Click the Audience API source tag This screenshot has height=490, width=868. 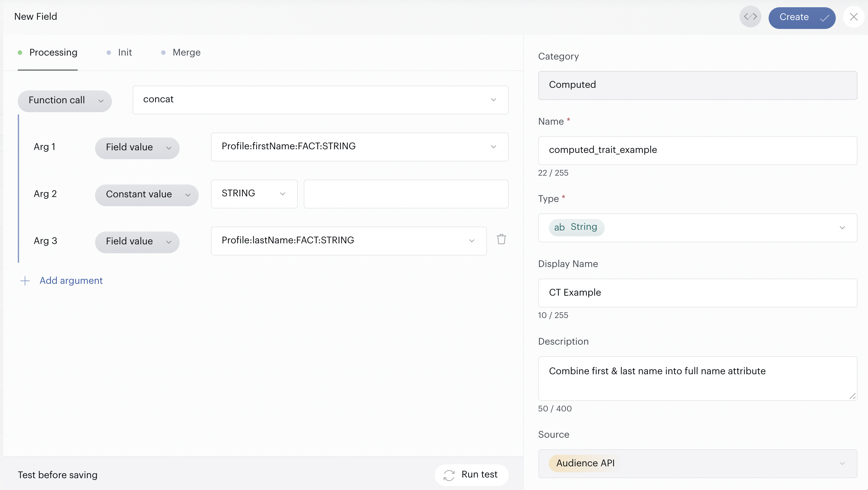[x=585, y=463]
